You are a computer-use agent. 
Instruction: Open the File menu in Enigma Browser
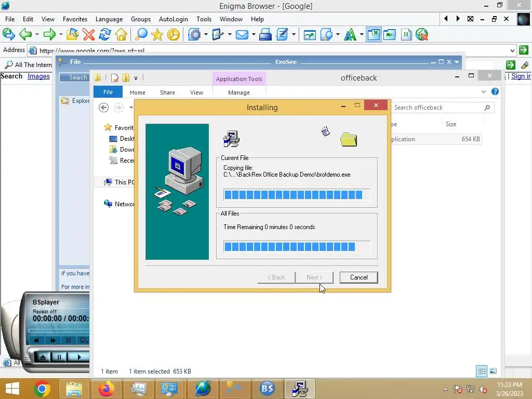click(x=10, y=19)
